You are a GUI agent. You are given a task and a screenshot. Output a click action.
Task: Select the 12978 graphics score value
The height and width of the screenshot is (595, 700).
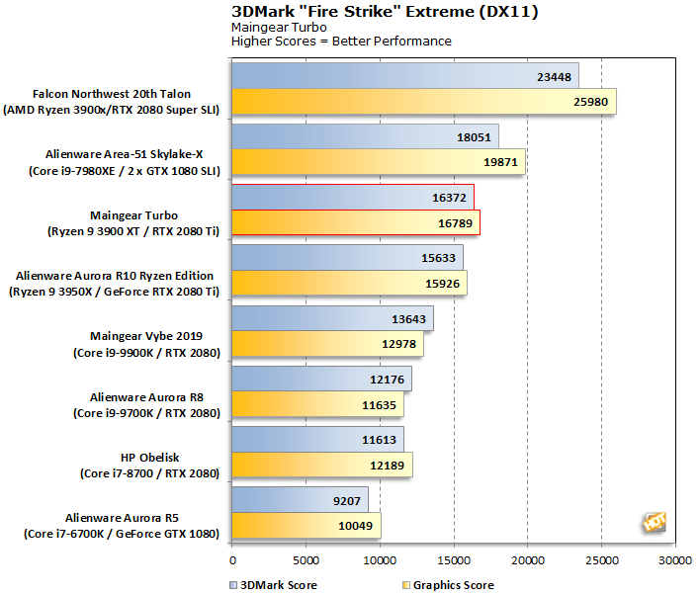pos(398,344)
